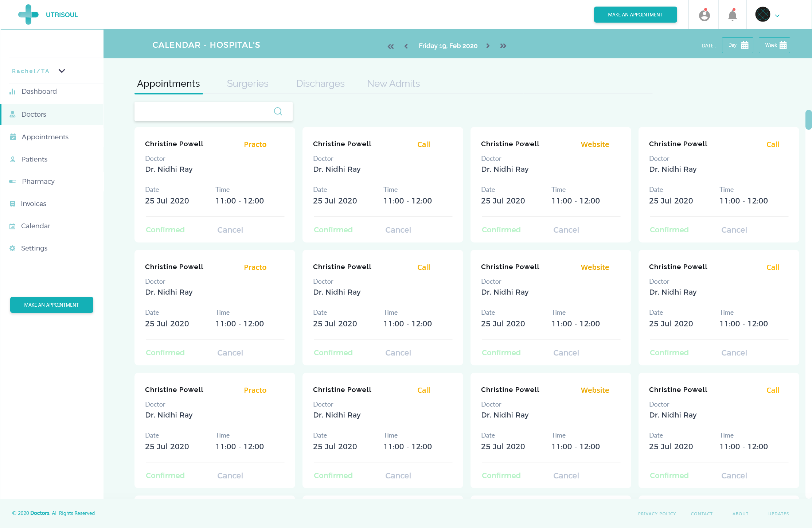Jump back with the double-left arrow
812x528 pixels.
click(391, 46)
